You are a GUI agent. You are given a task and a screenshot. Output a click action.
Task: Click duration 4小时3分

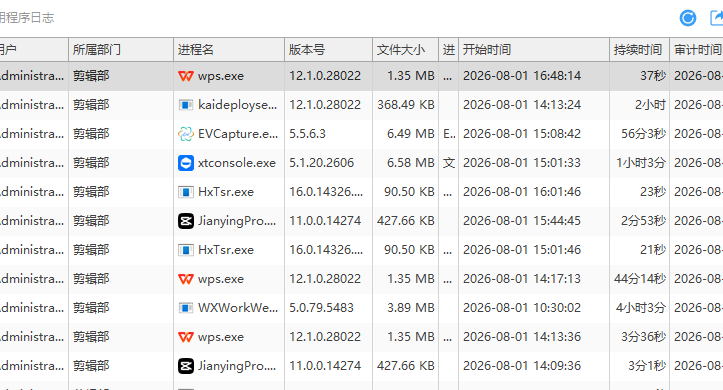[x=641, y=308]
